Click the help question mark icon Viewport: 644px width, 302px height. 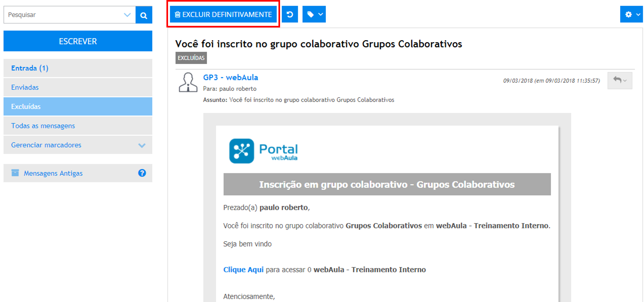click(142, 173)
